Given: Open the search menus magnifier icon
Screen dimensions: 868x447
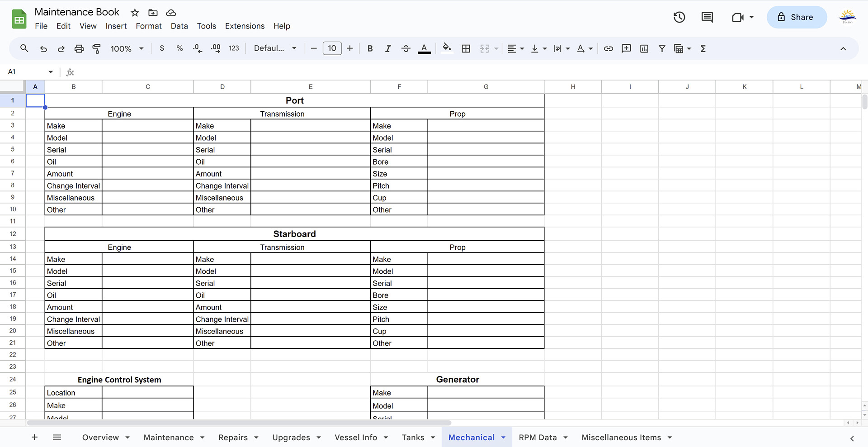Looking at the screenshot, I should point(24,48).
